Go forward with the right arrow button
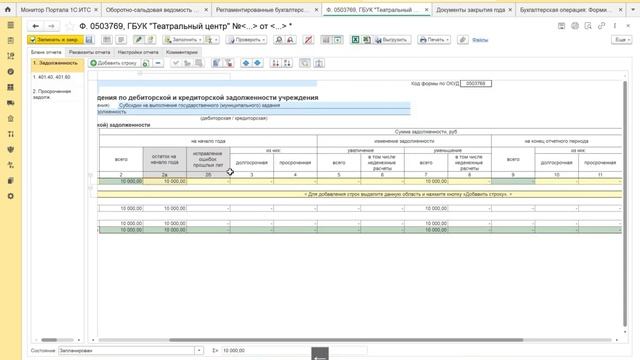 51,26
